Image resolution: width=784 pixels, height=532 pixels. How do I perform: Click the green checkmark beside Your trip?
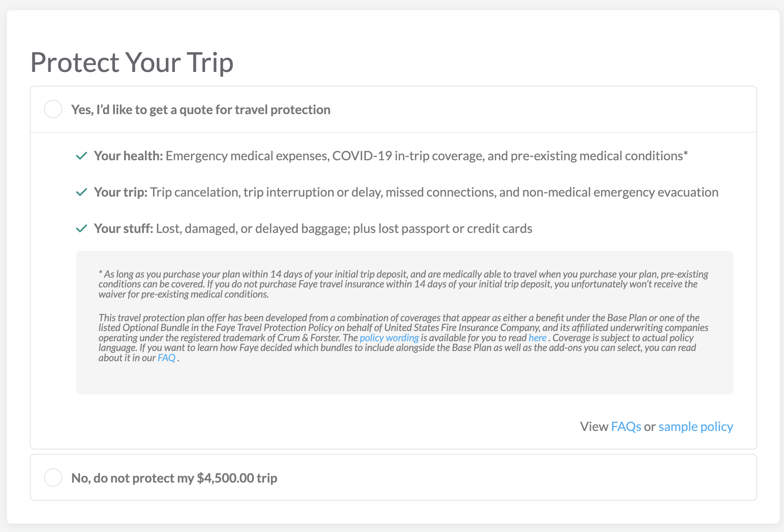coord(81,192)
